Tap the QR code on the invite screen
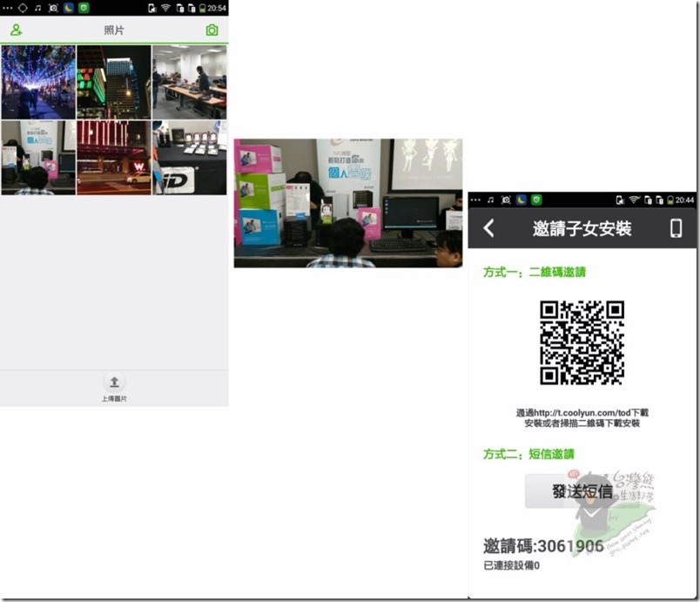Viewport: 700px width, 602px height. (x=582, y=342)
